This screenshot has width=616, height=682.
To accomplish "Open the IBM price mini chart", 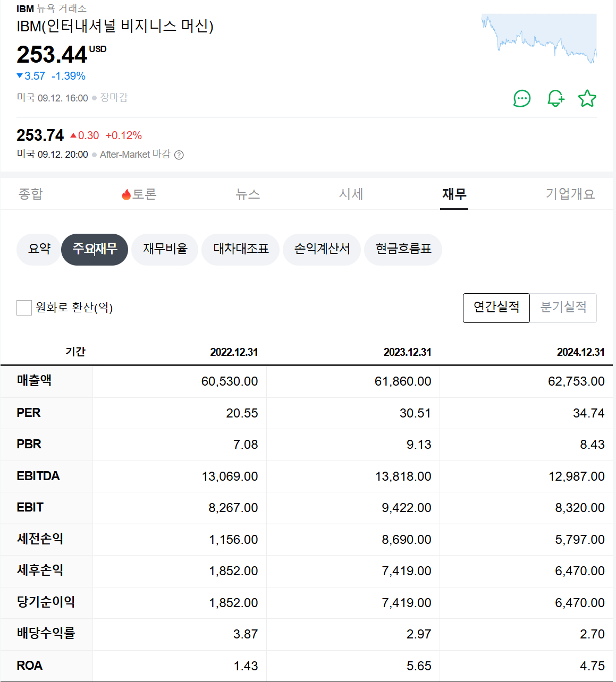I will (x=539, y=38).
